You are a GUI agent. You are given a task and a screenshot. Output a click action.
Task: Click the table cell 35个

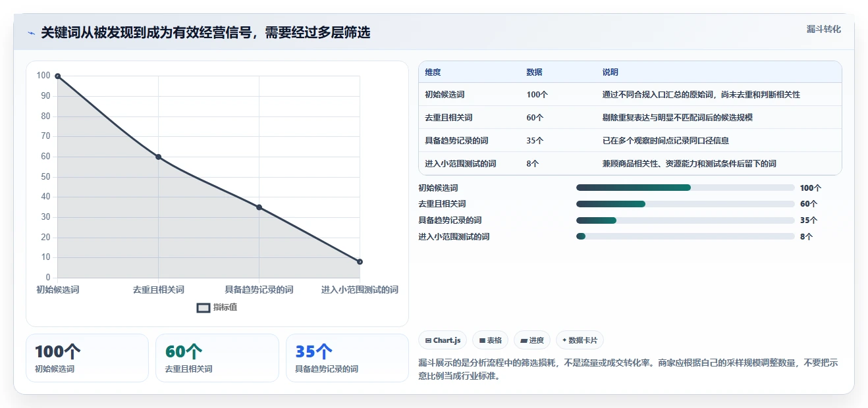pos(535,141)
